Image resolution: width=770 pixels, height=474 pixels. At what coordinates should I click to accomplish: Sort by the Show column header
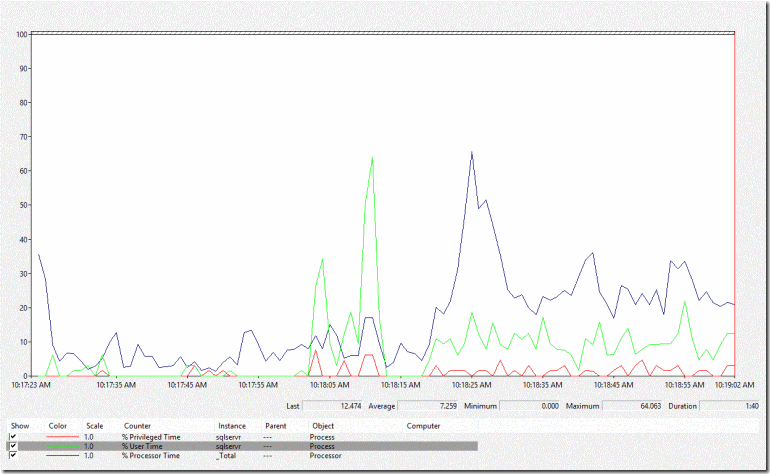[20, 426]
